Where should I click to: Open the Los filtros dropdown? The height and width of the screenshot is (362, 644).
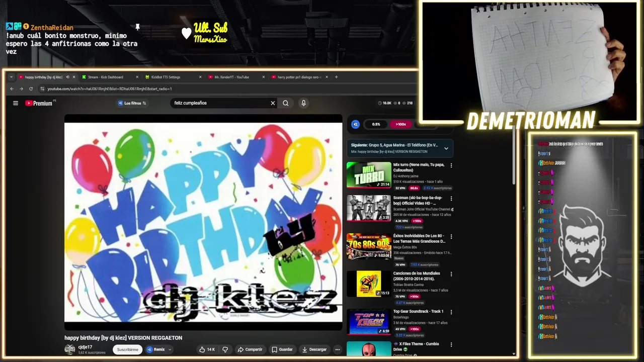132,103
